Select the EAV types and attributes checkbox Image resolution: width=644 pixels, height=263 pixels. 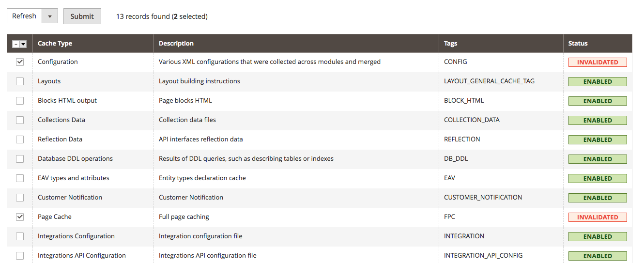point(20,178)
